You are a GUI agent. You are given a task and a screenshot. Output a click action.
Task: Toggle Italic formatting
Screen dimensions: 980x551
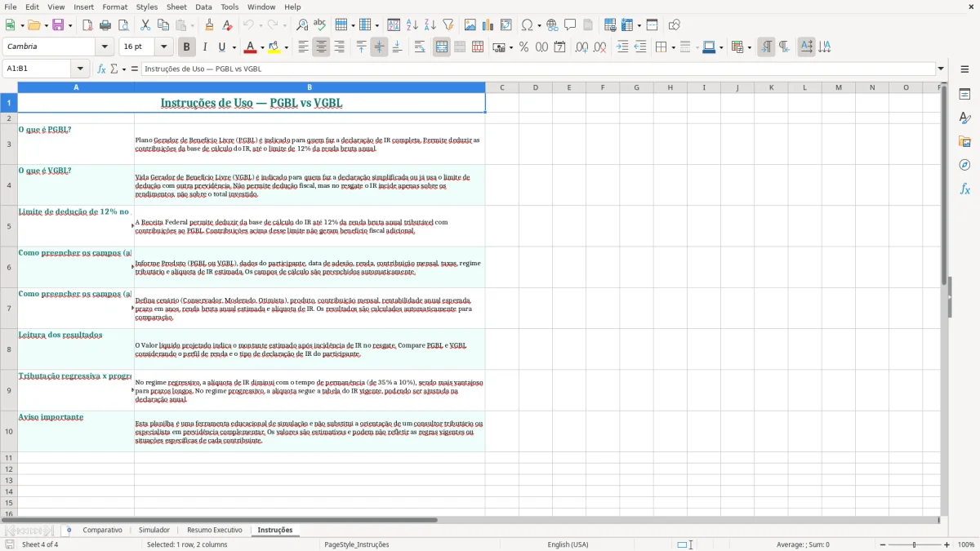click(x=204, y=47)
